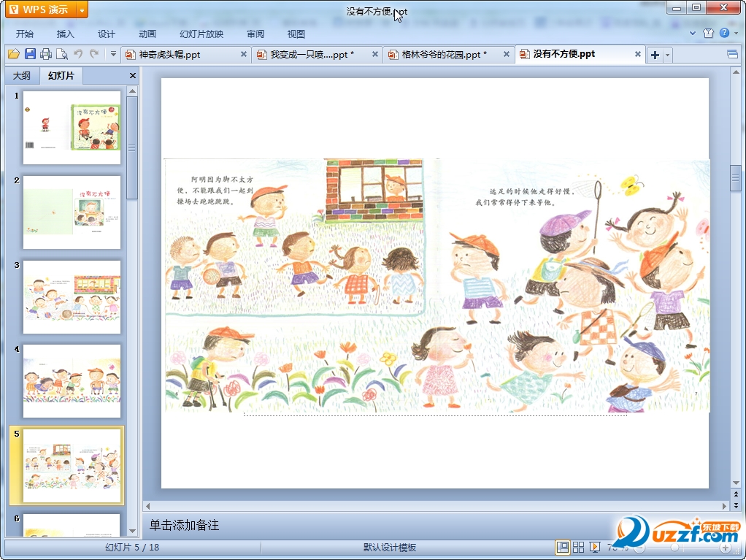Click the print icon
This screenshot has height=560, width=746.
point(46,54)
